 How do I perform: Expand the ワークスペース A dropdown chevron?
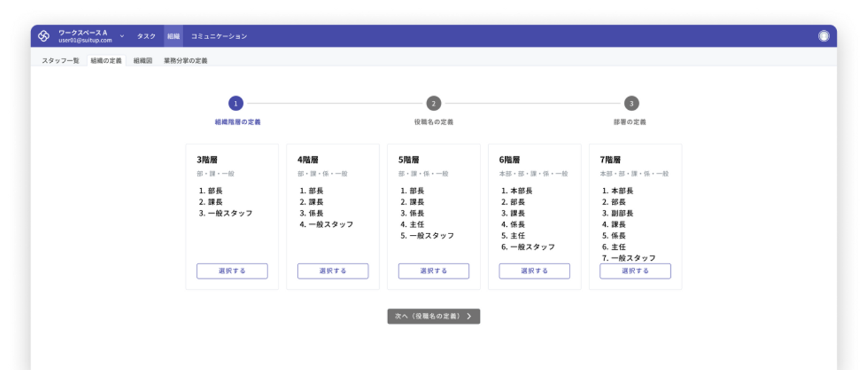122,36
